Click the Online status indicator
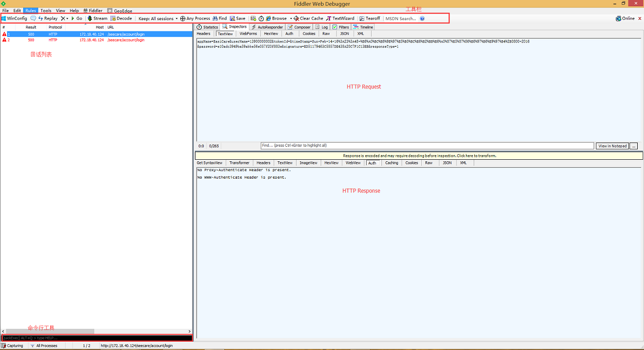The width and height of the screenshot is (644, 350). click(x=625, y=18)
